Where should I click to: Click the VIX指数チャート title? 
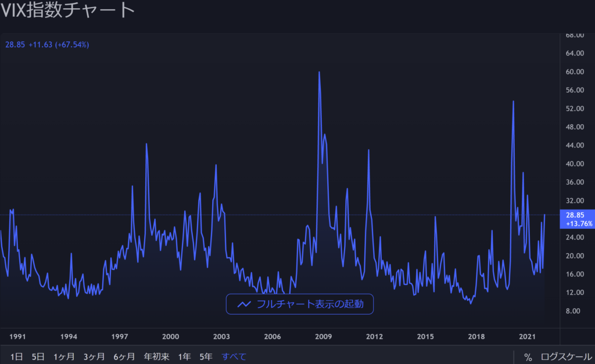click(68, 10)
